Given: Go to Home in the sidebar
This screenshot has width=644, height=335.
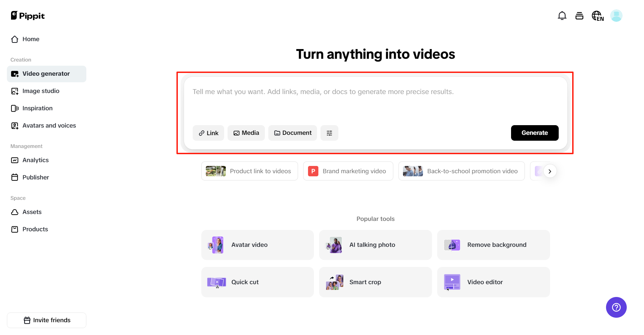Looking at the screenshot, I should tap(30, 39).
